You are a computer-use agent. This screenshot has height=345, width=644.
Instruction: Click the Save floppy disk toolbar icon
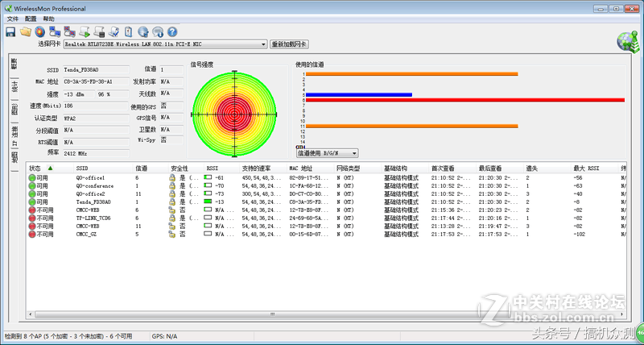point(10,31)
